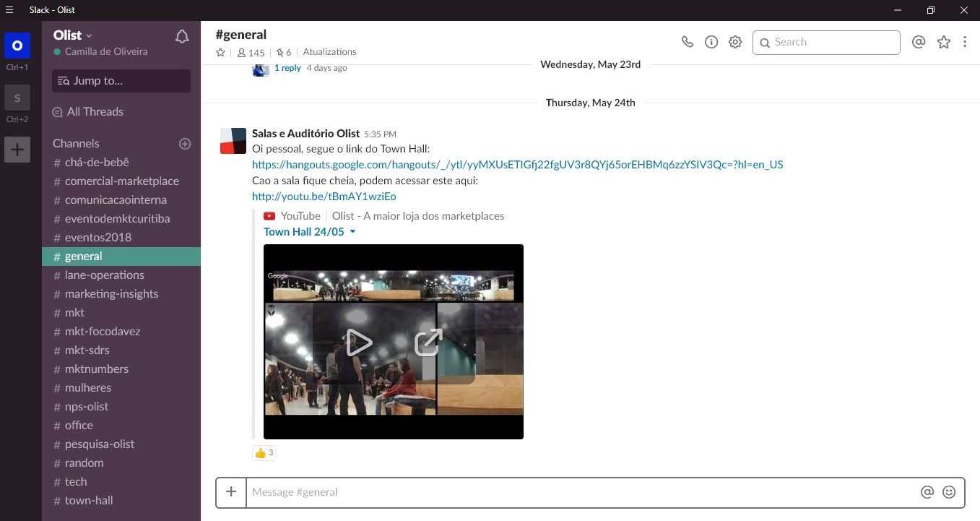
Task: Star the #general channel
Action: pyautogui.click(x=221, y=53)
